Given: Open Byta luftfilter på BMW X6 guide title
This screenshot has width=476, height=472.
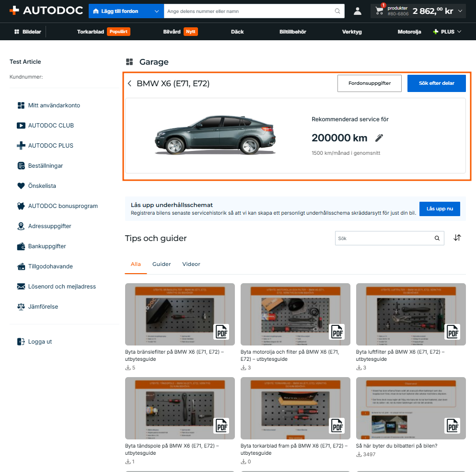Looking at the screenshot, I should tap(400, 356).
